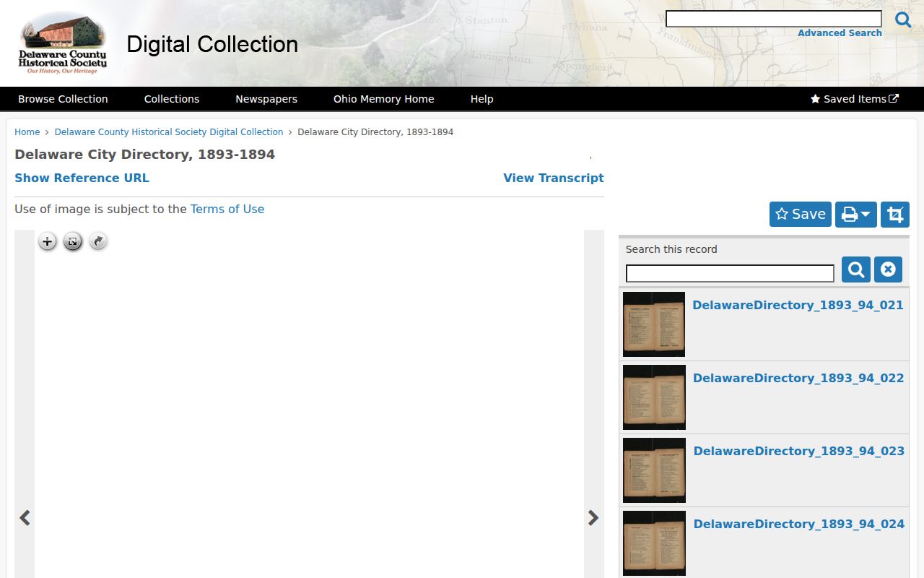This screenshot has height=578, width=924.
Task: Clear the record search with X button
Action: (888, 269)
